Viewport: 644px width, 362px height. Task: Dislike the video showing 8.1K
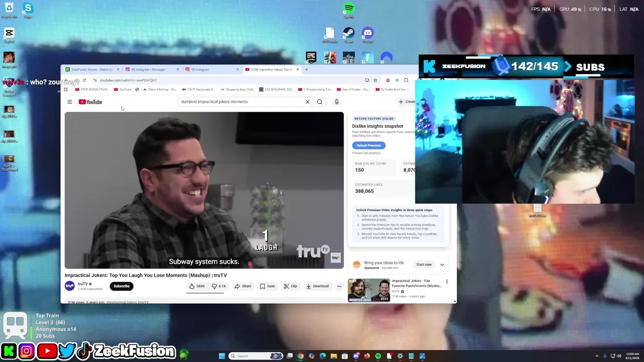[x=219, y=286]
